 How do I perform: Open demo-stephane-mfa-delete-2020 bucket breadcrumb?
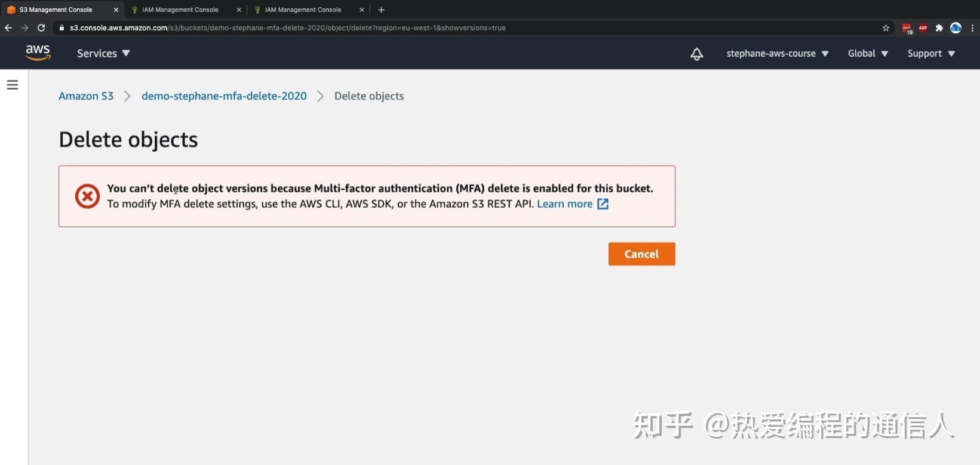224,96
